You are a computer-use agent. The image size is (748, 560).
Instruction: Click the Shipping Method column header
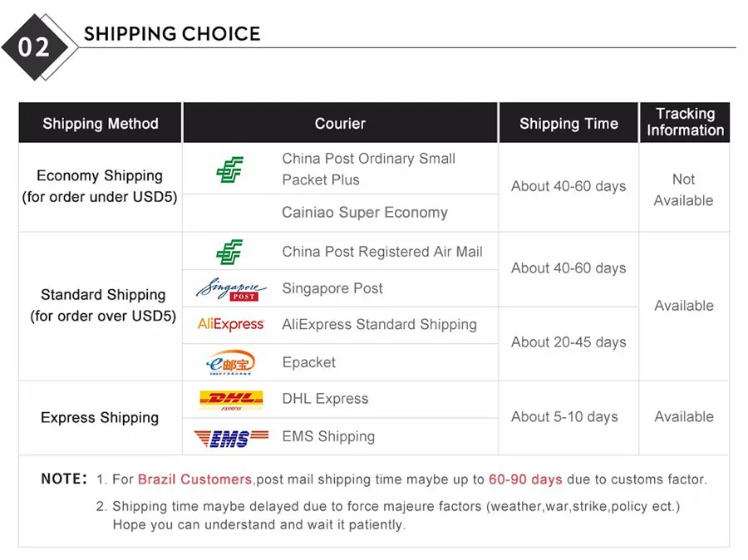101,123
